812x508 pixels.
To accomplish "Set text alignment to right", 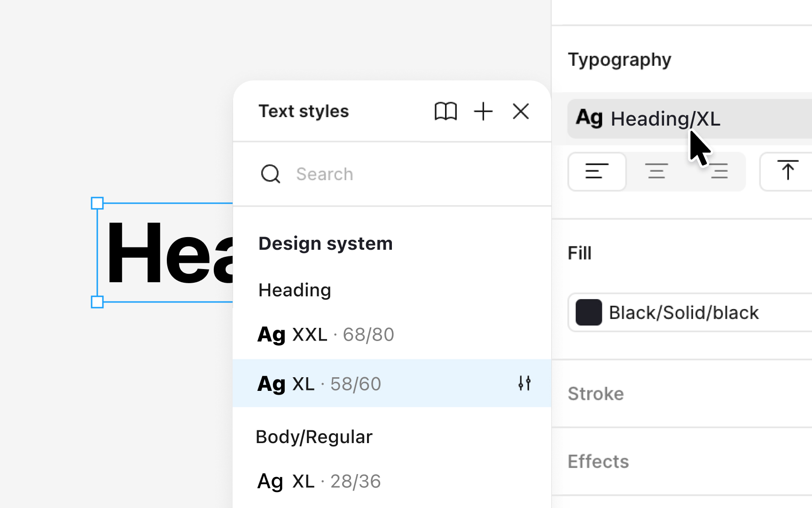I will pos(718,171).
